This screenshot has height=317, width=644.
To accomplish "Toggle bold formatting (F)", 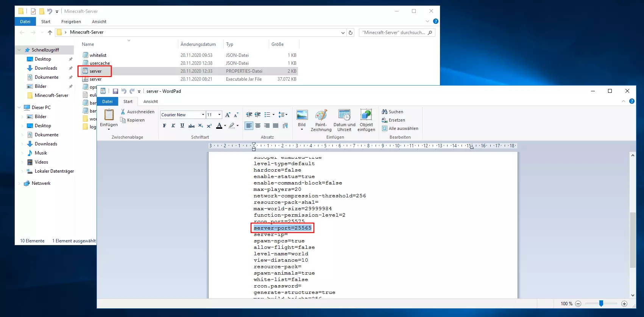I will (x=164, y=126).
